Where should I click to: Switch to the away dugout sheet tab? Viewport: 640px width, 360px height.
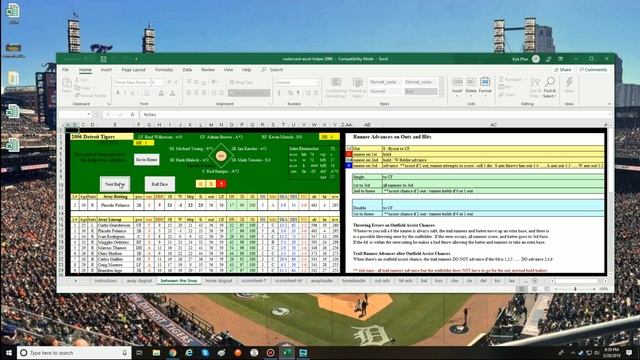[139, 281]
